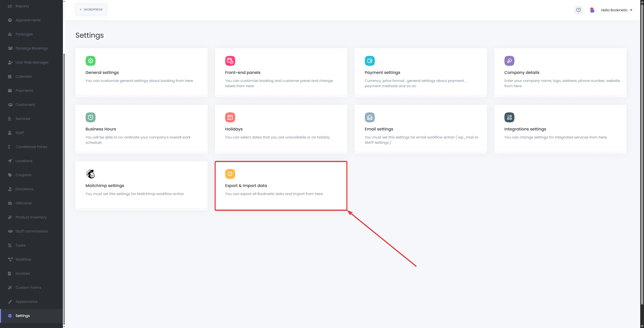Click the Taxes percent icon in sidebar
The width and height of the screenshot is (644, 328).
coord(10,245)
